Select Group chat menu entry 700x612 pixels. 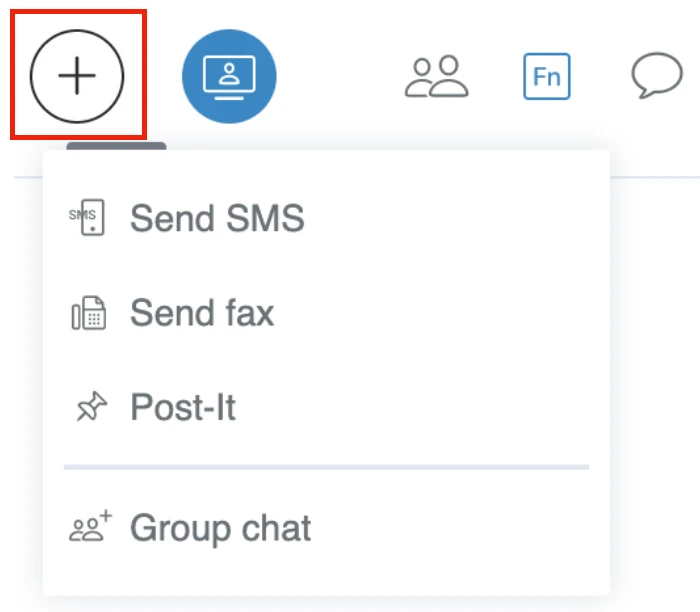point(326,528)
